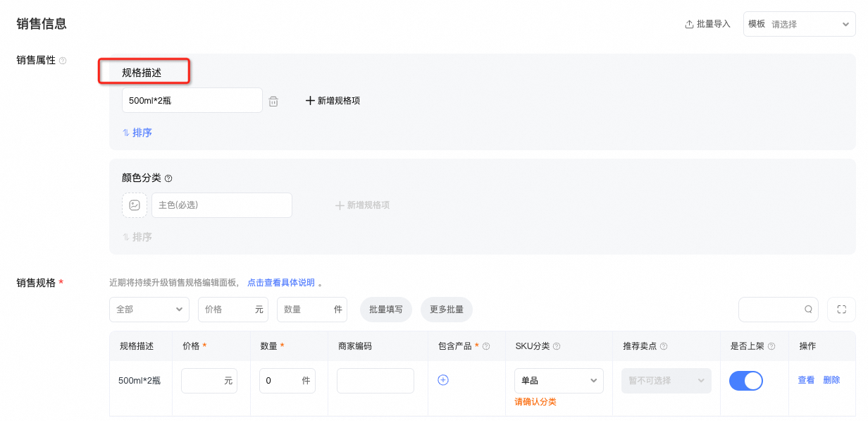The height and width of the screenshot is (421, 868).
Task: Open 点击查看具体说明 link
Action: (281, 283)
